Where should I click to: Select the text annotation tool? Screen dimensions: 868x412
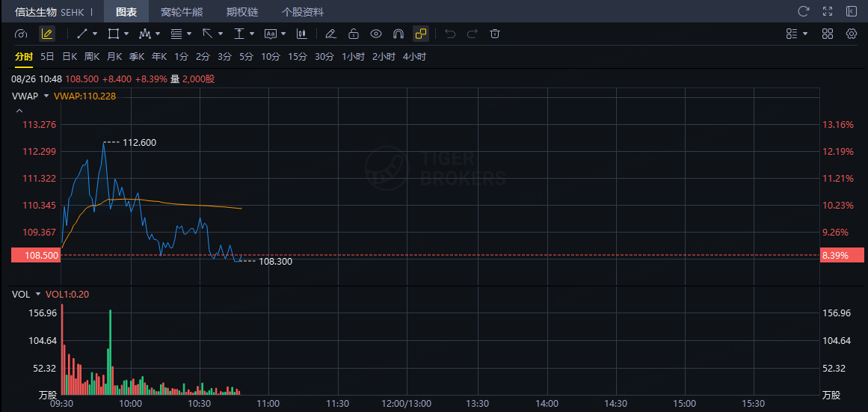pos(271,34)
